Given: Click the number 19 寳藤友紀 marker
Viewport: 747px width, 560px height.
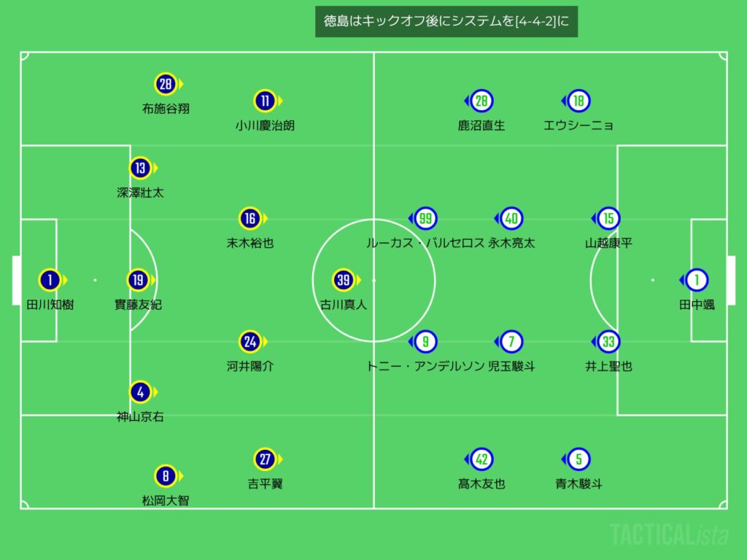Looking at the screenshot, I should (x=139, y=280).
